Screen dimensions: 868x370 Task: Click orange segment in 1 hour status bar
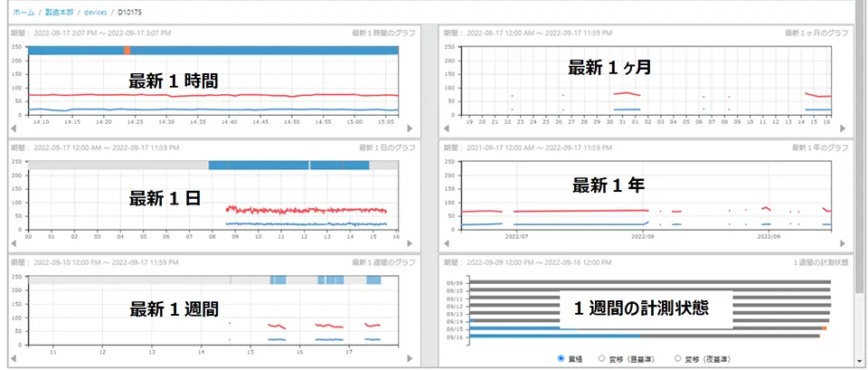127,50
